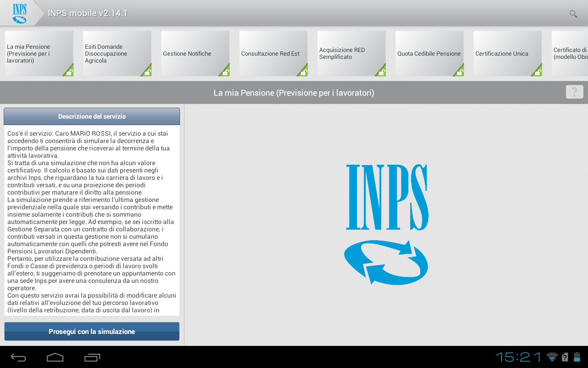Select the Descrizione del servizio header
The height and width of the screenshot is (368, 588).
(x=92, y=116)
